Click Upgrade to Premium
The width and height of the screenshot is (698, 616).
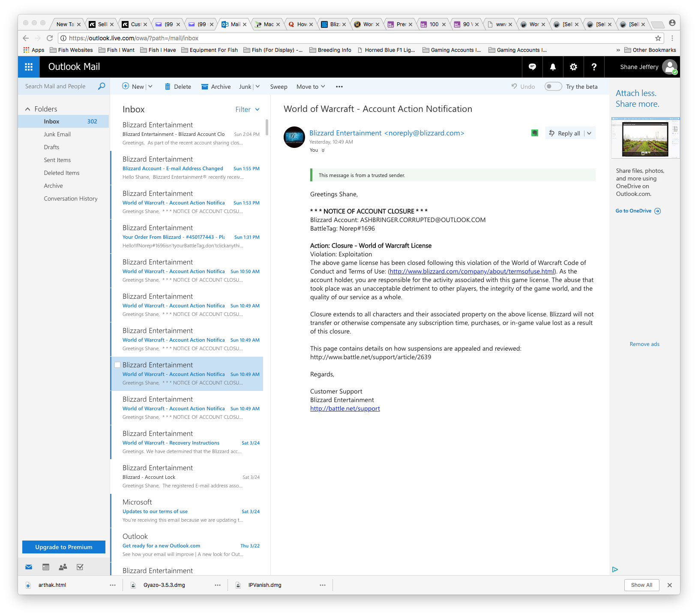(64, 547)
